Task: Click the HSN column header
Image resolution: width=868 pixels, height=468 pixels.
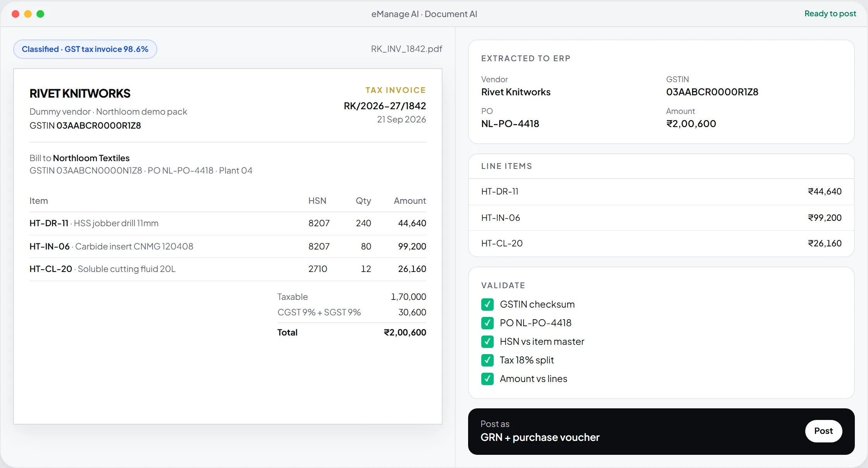Action: [317, 201]
